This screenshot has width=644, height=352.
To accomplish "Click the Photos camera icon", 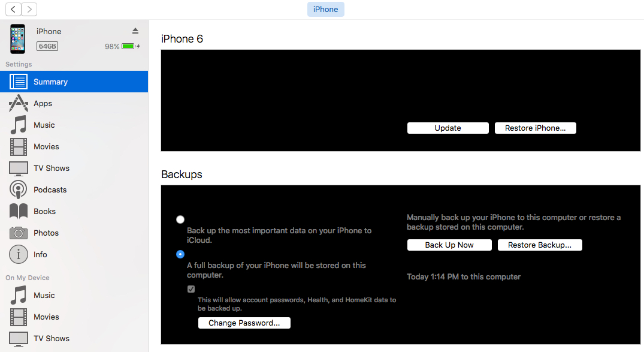I will pos(19,233).
